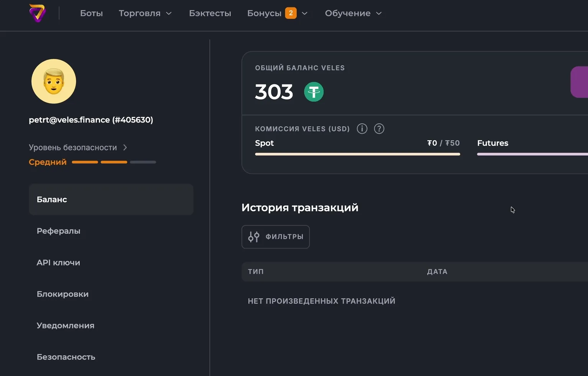This screenshot has height=376, width=588.
Task: Go to the Боты page
Action: coord(91,13)
